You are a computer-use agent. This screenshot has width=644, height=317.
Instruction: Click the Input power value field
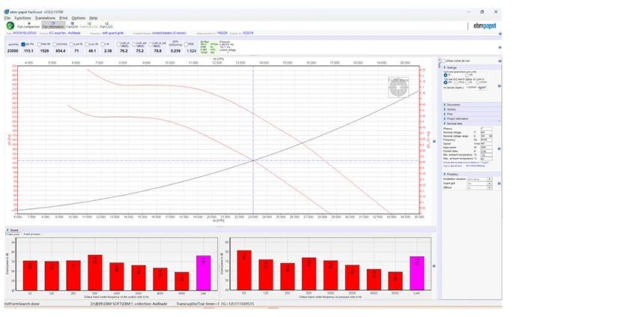486,147
